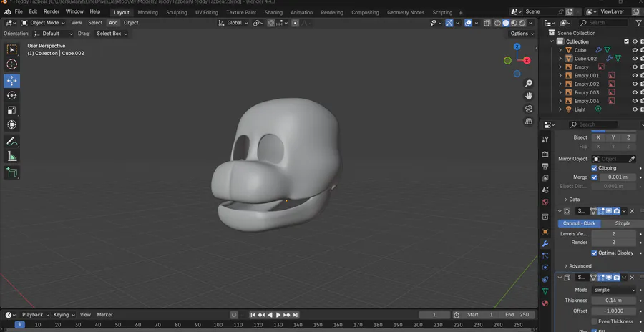Toggle the camera view icon

(x=529, y=109)
